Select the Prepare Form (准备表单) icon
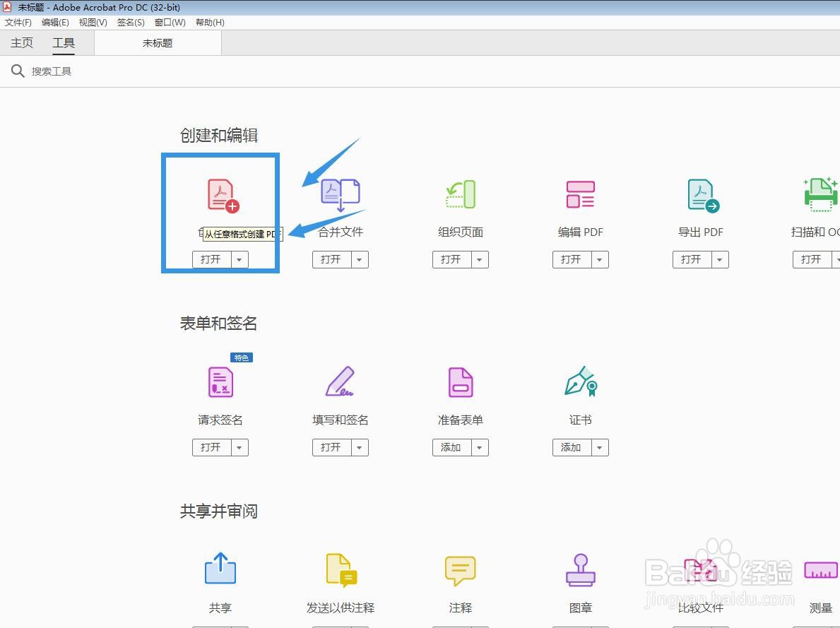The height and width of the screenshot is (628, 840). 461,382
